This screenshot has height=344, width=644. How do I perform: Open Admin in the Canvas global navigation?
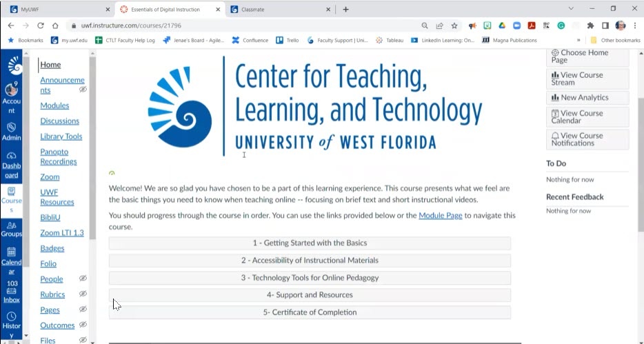coord(11,132)
